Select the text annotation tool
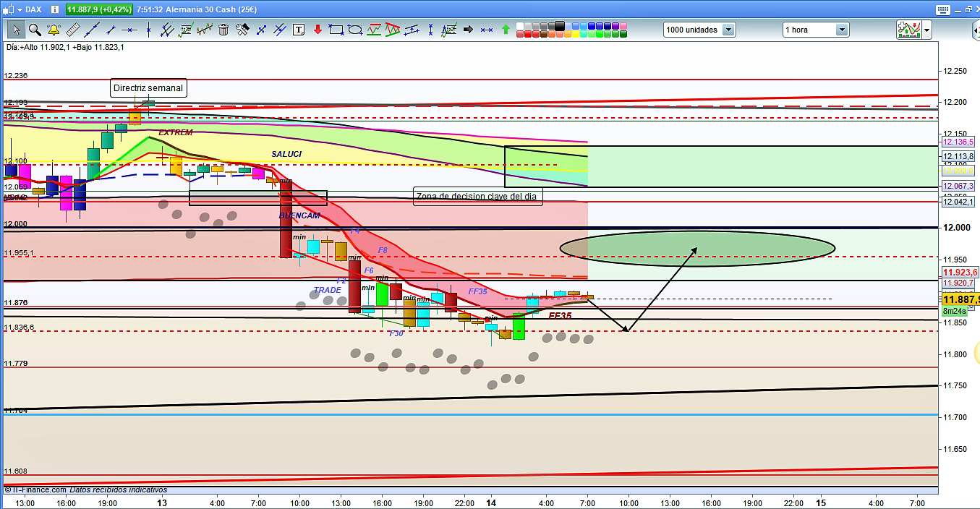Screen dimensions: 980x509 click(299, 30)
